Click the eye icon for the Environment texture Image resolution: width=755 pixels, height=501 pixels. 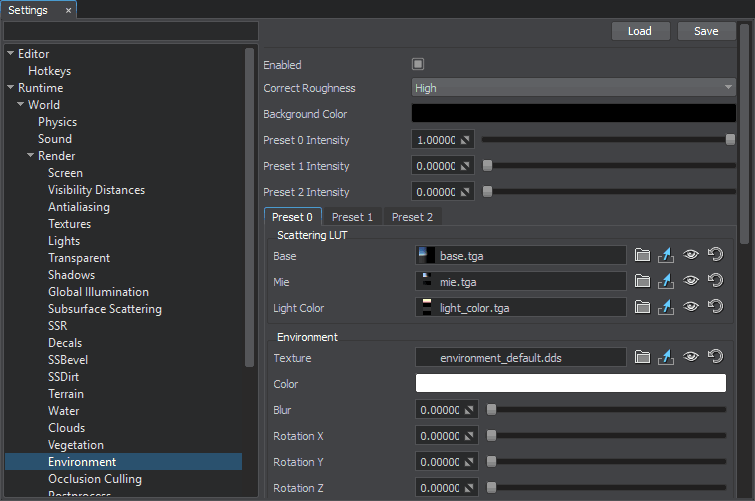pos(691,357)
